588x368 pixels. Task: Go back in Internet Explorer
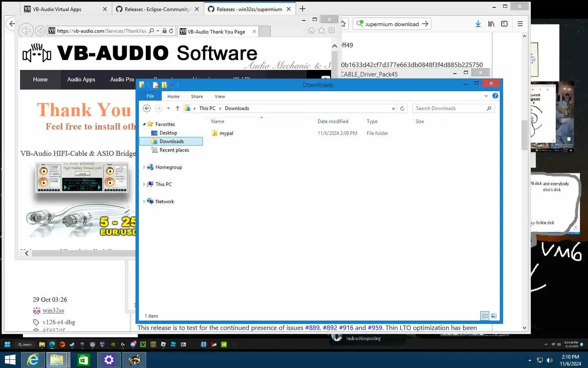click(26, 31)
